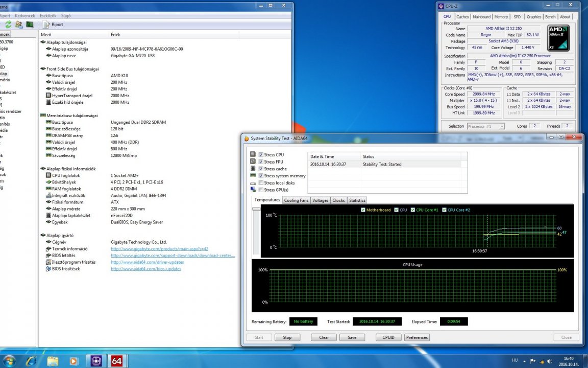Click the Memóriabusz tulajdonságai section icon
588x368 pixels.
point(43,116)
